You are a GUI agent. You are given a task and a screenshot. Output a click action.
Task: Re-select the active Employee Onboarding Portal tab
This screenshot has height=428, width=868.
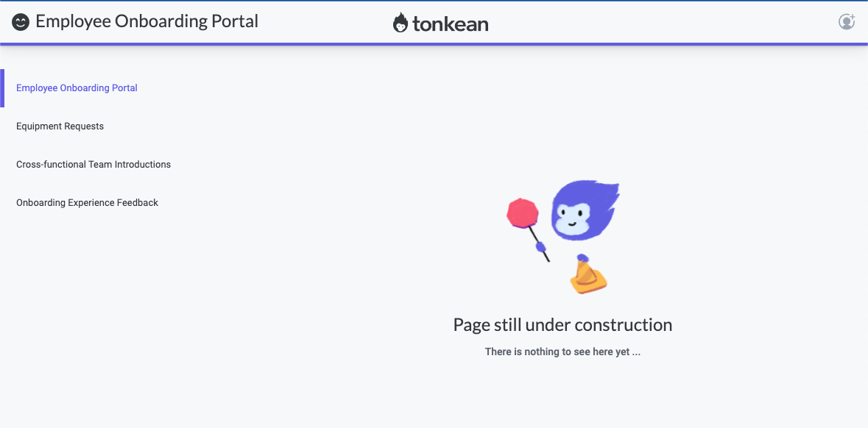click(x=77, y=88)
